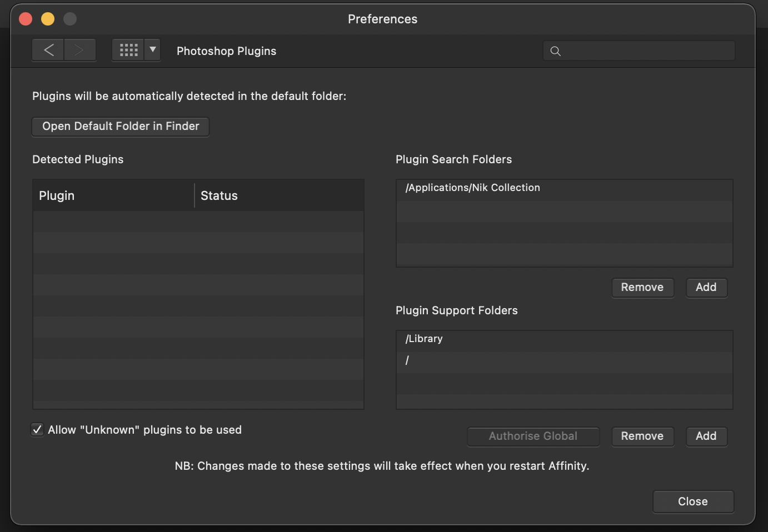This screenshot has width=768, height=532.
Task: Remove selected Plugin Search Folder
Action: [x=642, y=287]
